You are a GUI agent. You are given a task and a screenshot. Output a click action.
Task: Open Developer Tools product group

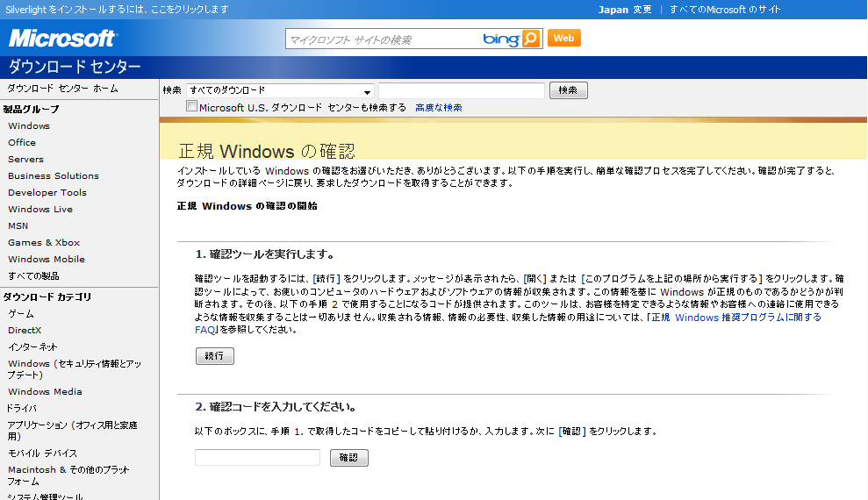(x=47, y=192)
